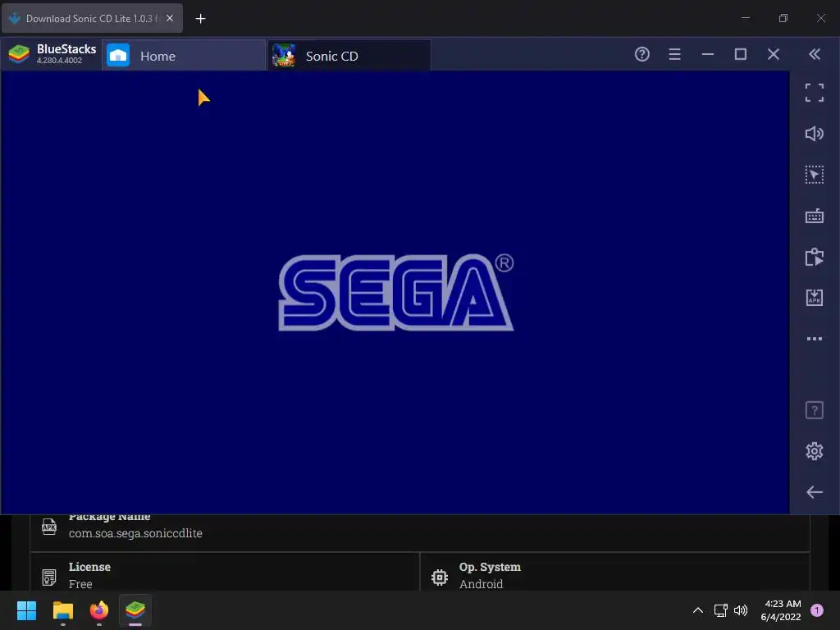Click the SEGA logo in game screen

coord(396,292)
